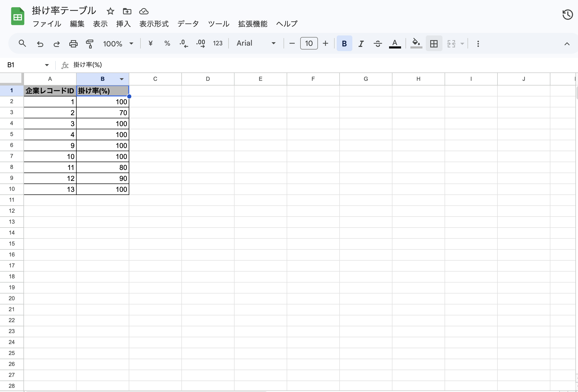Open the 表示形式 menu
The height and width of the screenshot is (392, 578).
pos(154,24)
